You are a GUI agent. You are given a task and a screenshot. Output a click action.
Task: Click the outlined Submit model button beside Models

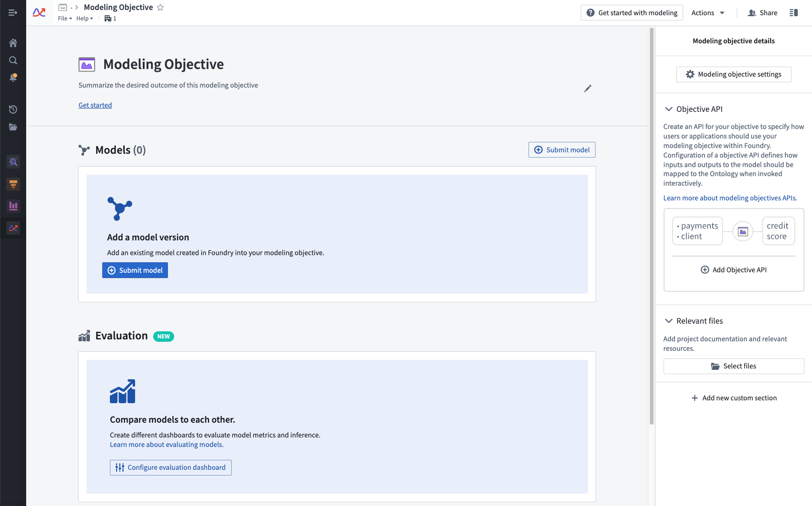pos(562,150)
